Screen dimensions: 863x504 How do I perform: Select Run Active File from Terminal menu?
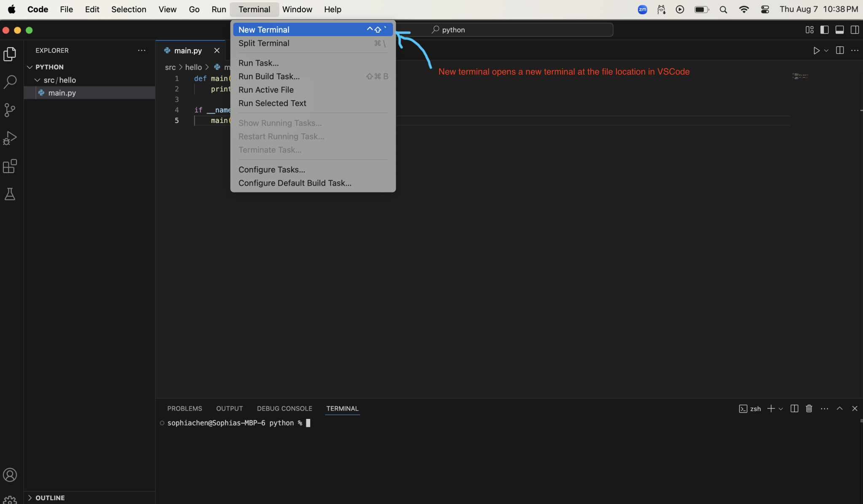pyautogui.click(x=266, y=89)
